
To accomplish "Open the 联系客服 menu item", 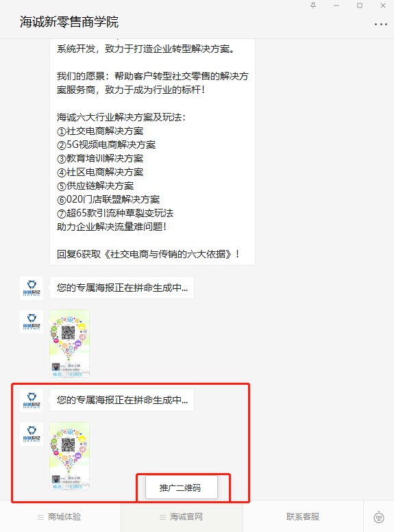I will point(303,517).
